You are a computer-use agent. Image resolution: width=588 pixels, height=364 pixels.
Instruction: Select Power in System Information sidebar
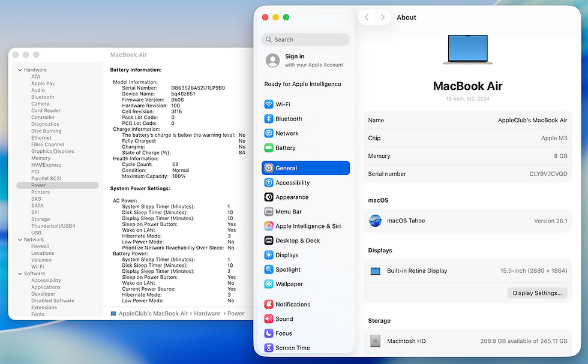58,185
